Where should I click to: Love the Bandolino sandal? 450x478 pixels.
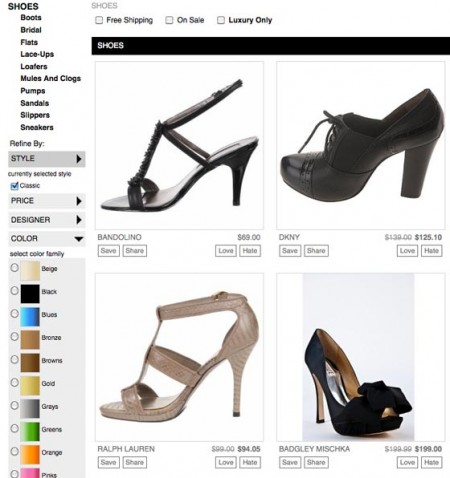(226, 251)
